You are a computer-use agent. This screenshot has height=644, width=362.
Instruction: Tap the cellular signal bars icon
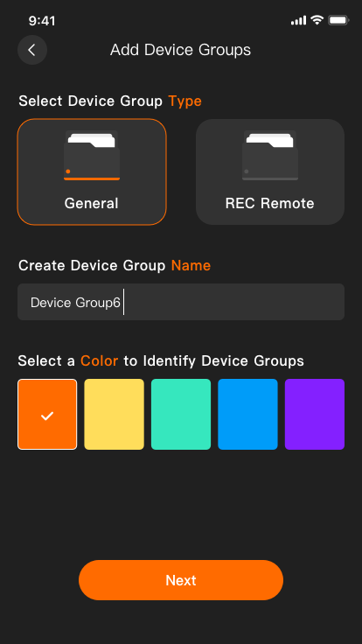click(x=298, y=20)
